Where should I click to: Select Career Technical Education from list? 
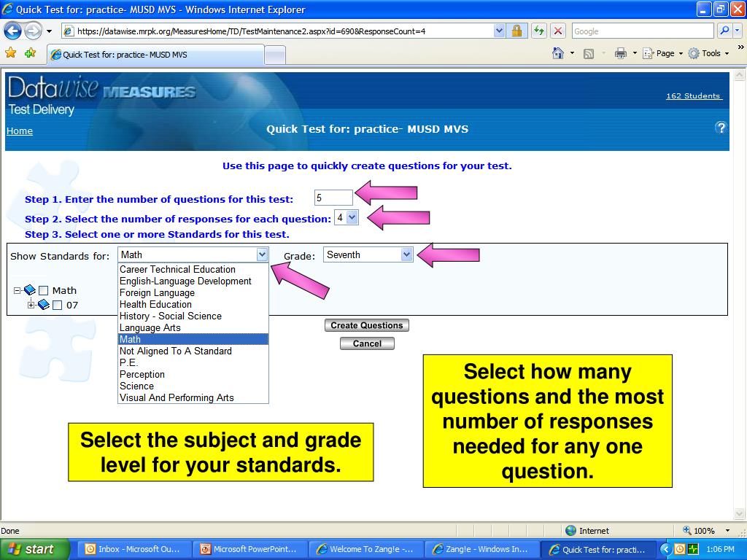click(193, 270)
